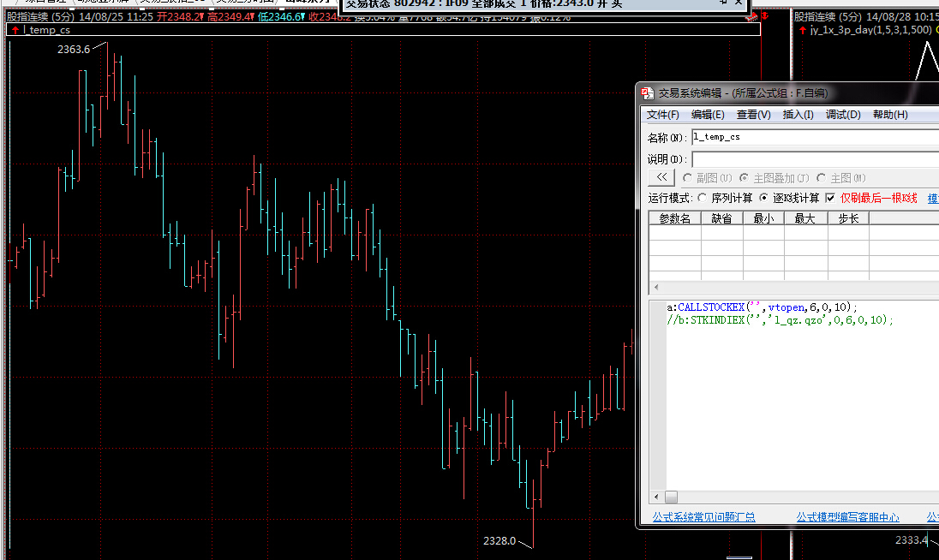The width and height of the screenshot is (939, 560).
Task: Open the 查看(V) menu
Action: click(x=753, y=114)
